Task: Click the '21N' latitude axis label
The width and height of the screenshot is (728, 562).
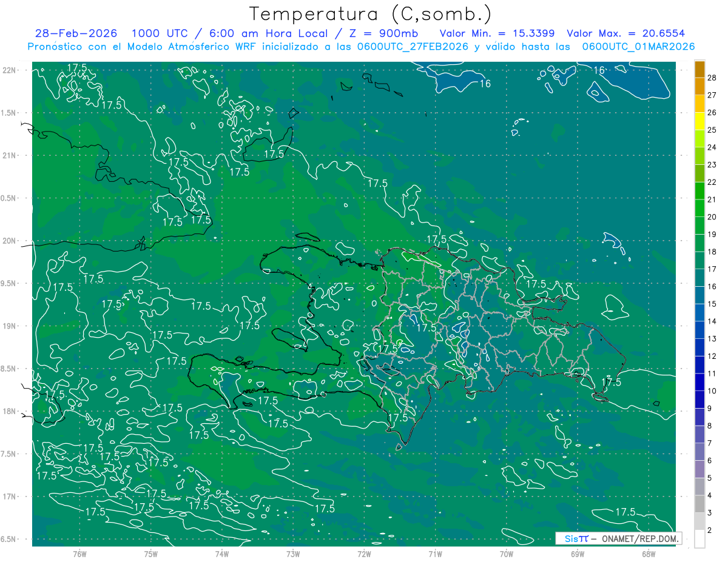Action: tap(8, 155)
